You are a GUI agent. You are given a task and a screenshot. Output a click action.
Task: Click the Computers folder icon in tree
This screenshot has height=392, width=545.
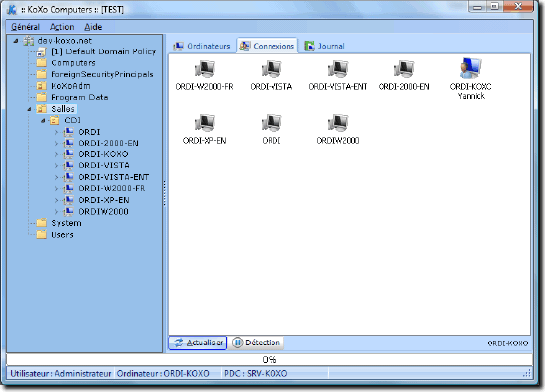(42, 63)
